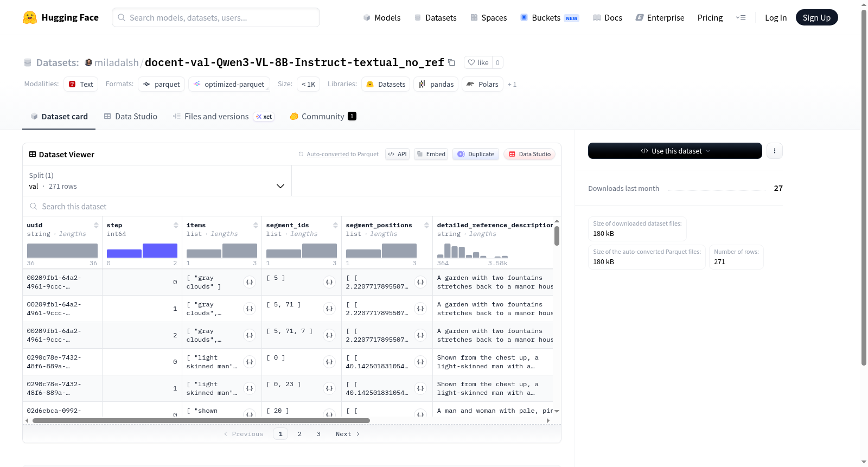This screenshot has width=868, height=467.
Task: Switch to the Data Studio tab
Action: (x=131, y=116)
